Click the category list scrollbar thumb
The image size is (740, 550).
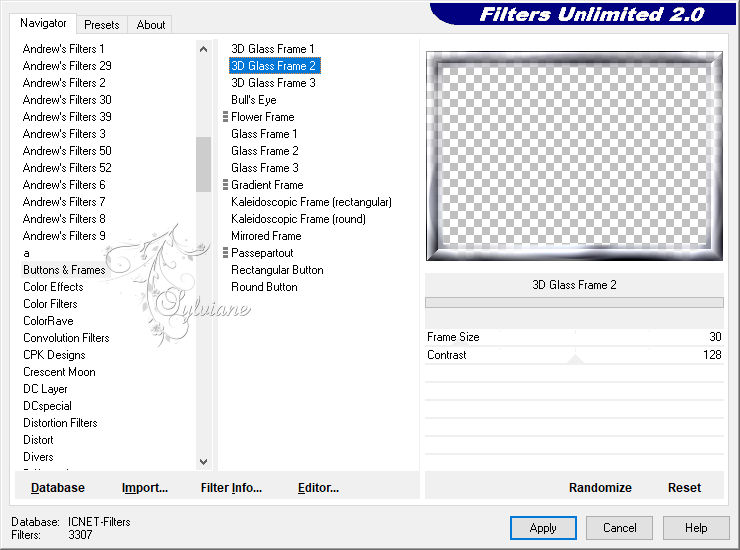pos(203,164)
